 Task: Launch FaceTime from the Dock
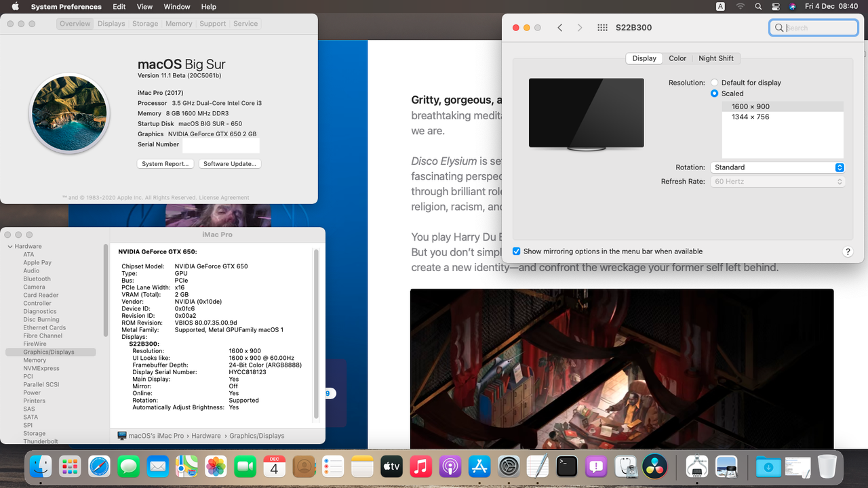pos(245,466)
